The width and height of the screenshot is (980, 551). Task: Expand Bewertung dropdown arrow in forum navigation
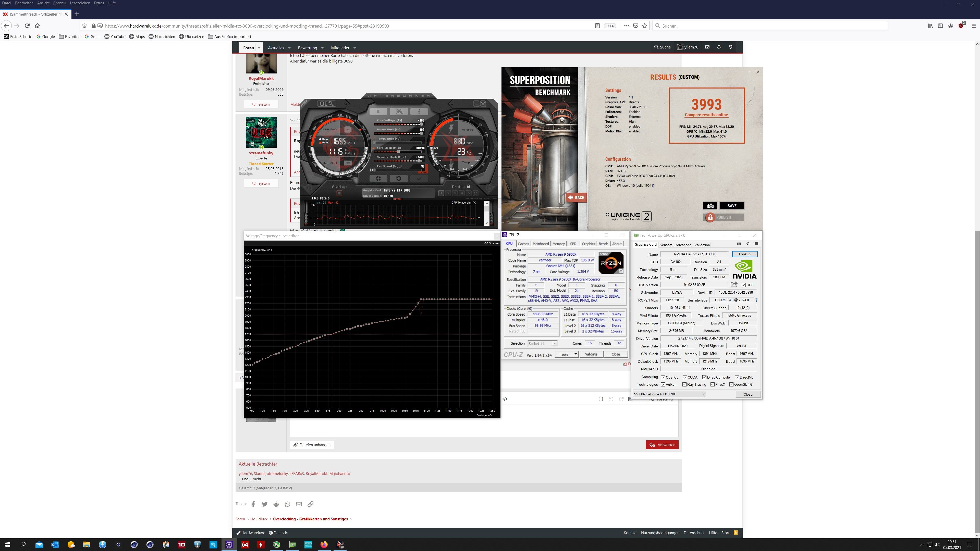point(322,48)
